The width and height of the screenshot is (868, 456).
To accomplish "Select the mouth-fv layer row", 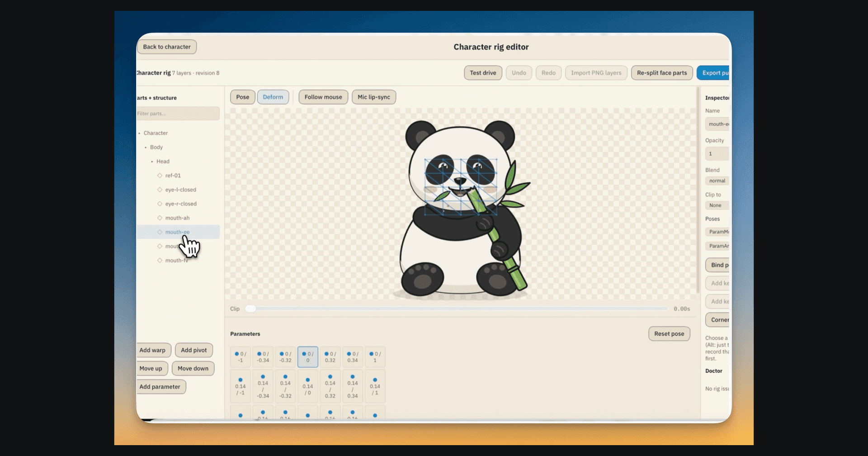I will [x=178, y=261].
